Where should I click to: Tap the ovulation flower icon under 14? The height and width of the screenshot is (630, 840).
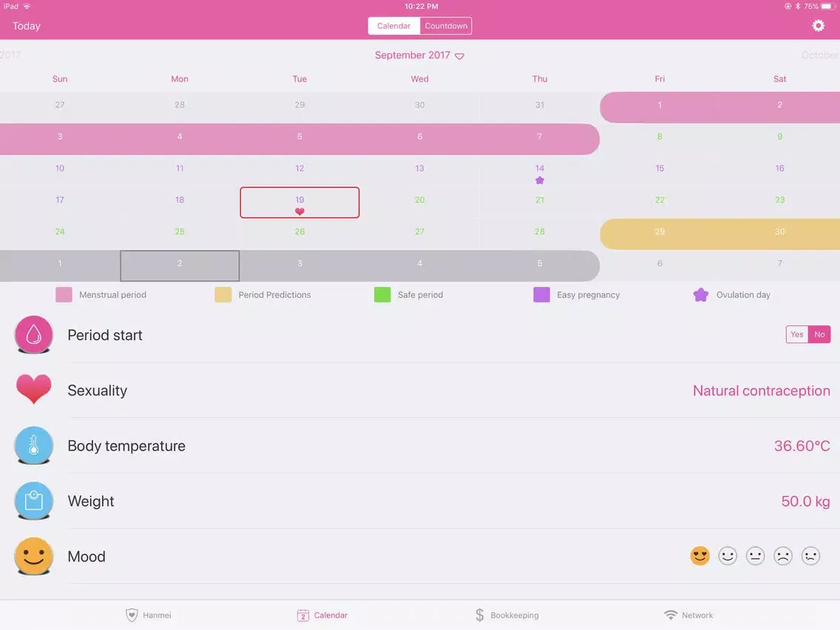pos(540,180)
